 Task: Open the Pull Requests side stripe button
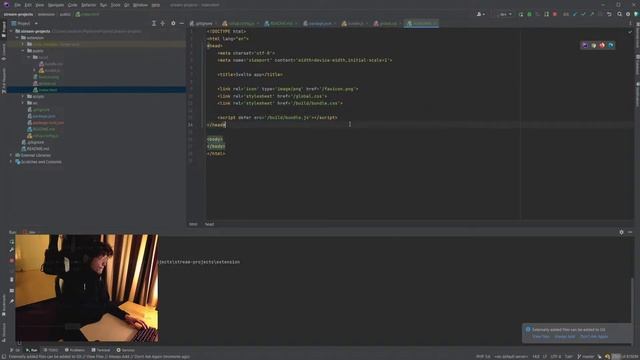click(x=4, y=80)
